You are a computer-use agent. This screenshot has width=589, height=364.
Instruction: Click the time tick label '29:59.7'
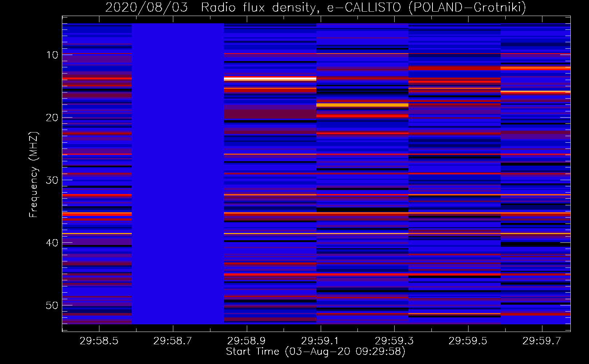(x=542, y=341)
